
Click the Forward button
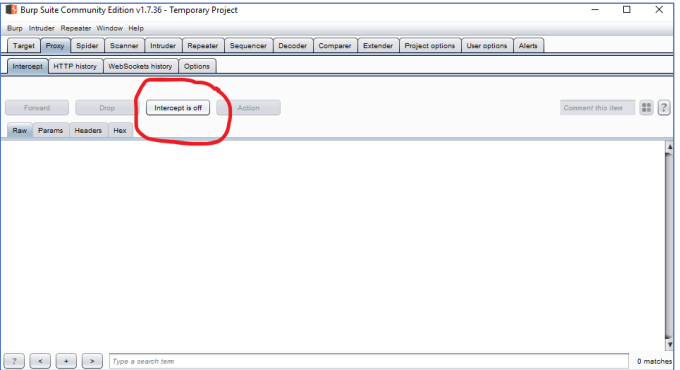pyautogui.click(x=37, y=108)
